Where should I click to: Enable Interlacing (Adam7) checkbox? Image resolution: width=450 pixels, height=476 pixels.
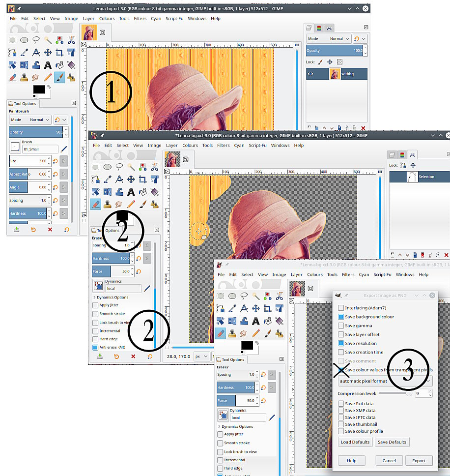[x=341, y=308]
